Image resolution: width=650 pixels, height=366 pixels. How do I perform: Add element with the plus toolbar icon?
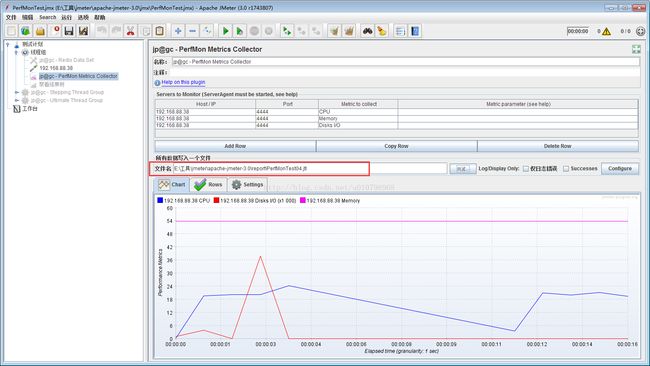click(178, 31)
